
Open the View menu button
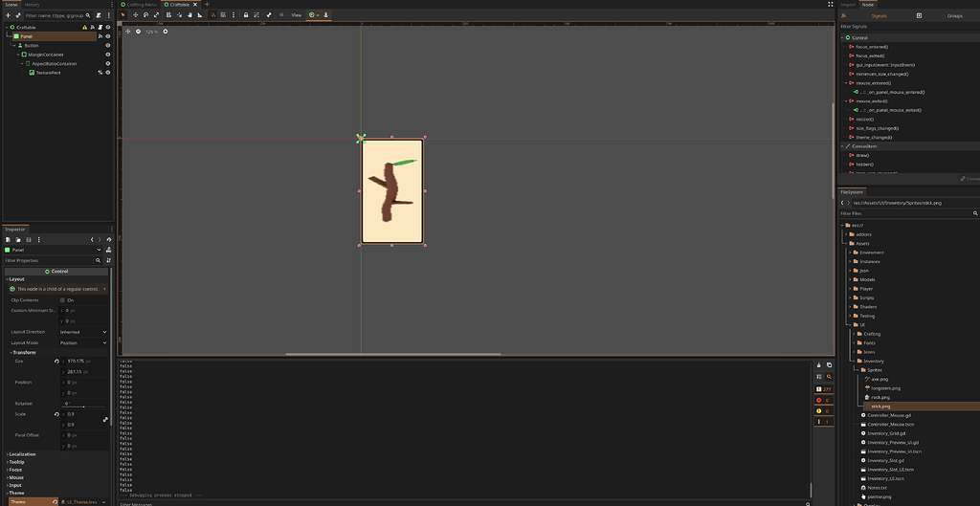[296, 15]
